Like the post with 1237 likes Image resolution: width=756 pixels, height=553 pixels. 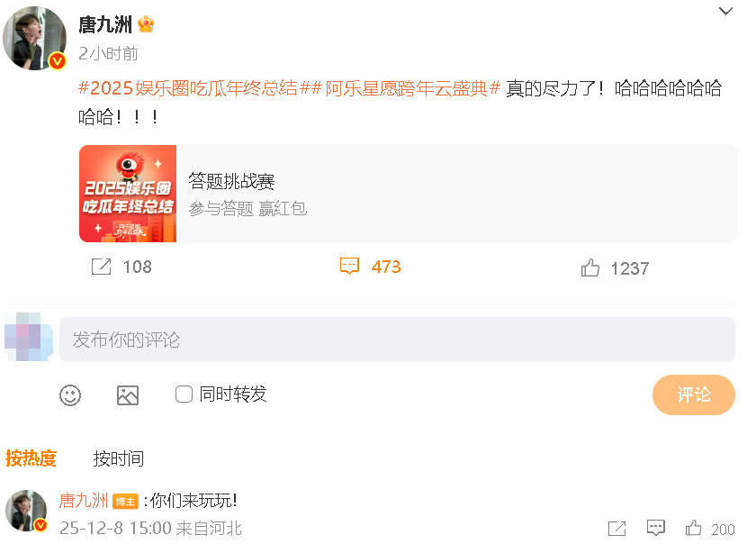(590, 267)
